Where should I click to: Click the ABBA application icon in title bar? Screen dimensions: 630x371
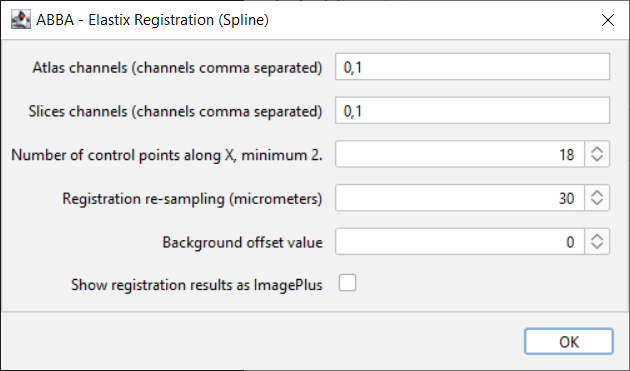pyautogui.click(x=21, y=19)
